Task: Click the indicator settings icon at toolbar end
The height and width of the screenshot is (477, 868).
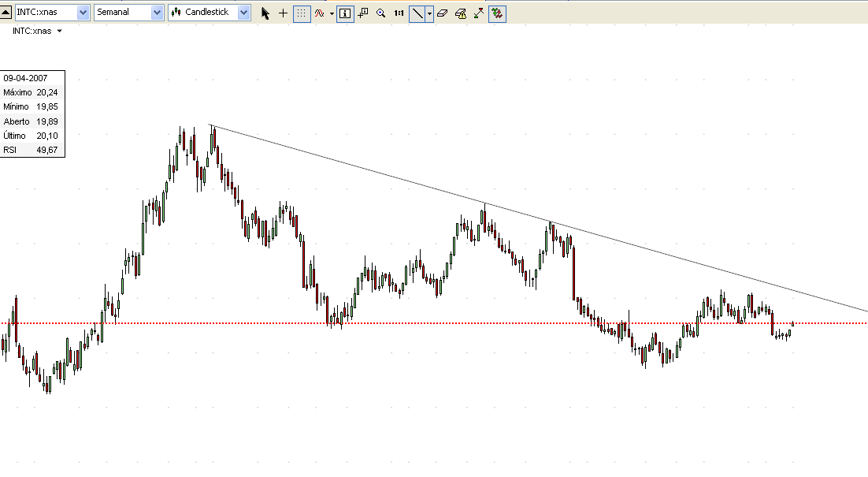Action: 495,13
